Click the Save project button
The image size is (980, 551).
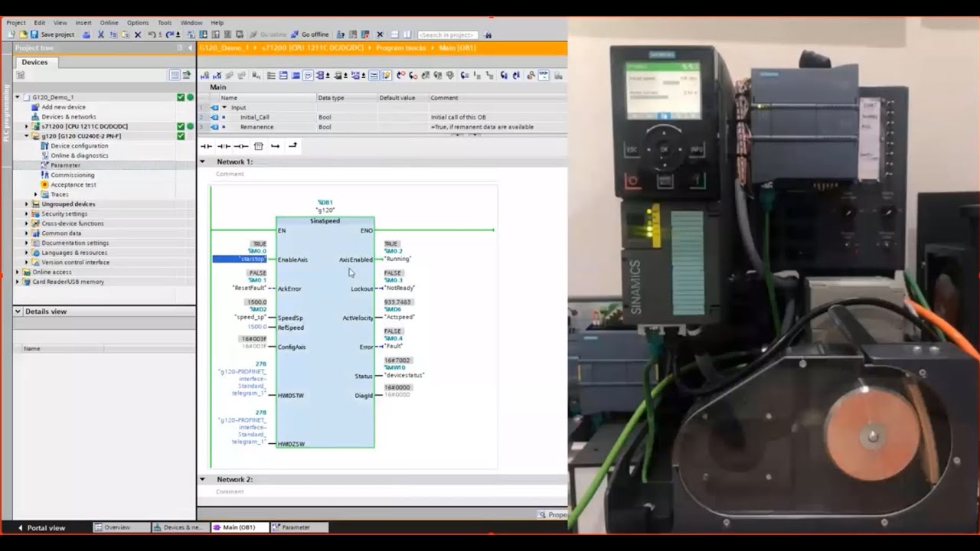coord(53,34)
